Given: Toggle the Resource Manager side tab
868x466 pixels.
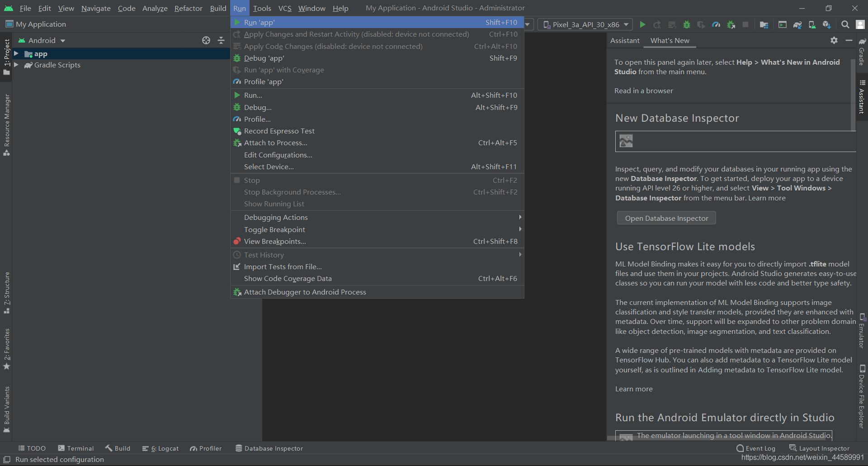Looking at the screenshot, I should point(6,124).
